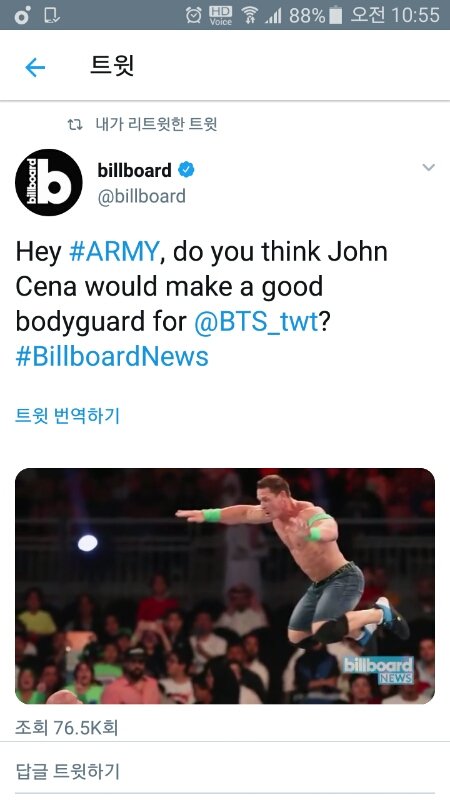Tap 트윗 번역하기 to translate tweet
Screen dimensions: 450x800
click(x=67, y=416)
